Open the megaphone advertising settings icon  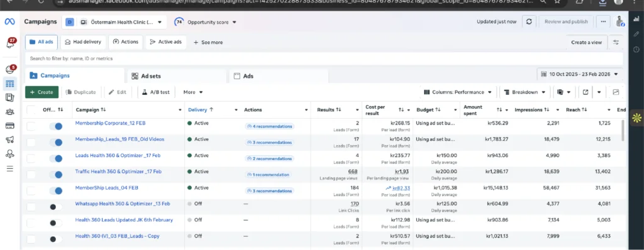tap(10, 139)
